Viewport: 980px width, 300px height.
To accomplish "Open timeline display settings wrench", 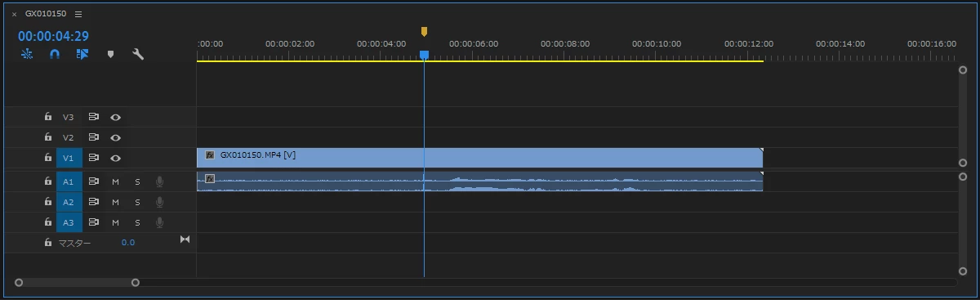I will coord(138,55).
